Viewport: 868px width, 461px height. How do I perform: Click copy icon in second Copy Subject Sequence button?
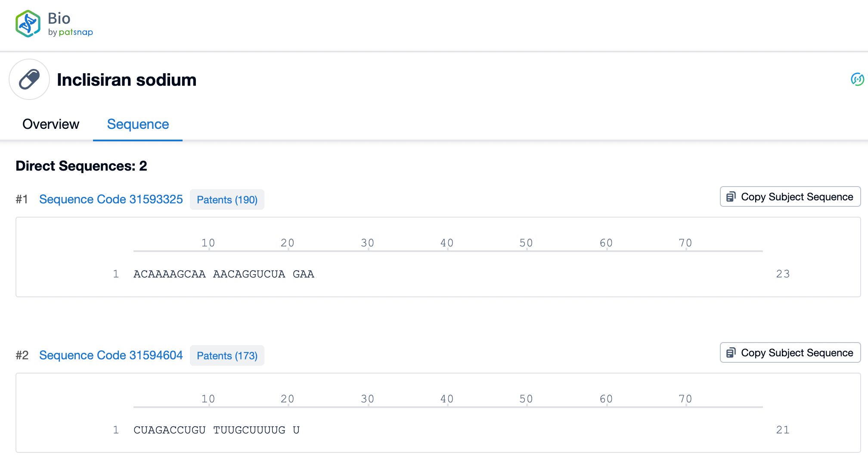click(731, 353)
